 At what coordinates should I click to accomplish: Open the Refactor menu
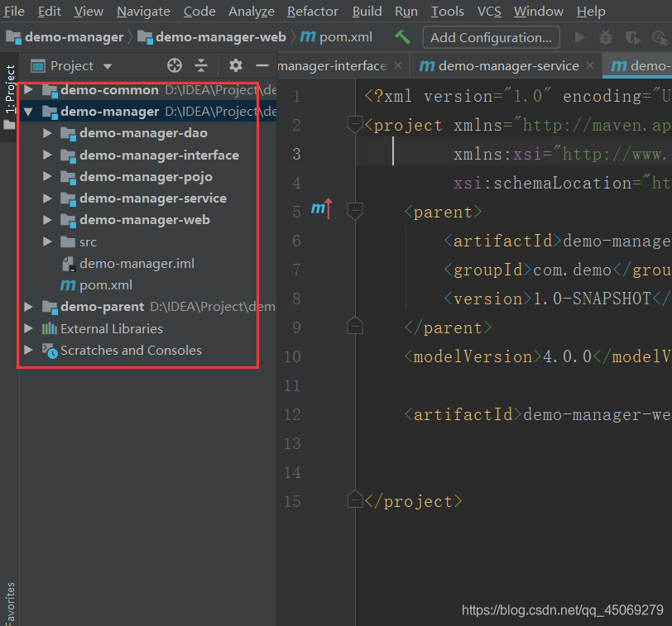point(312,11)
